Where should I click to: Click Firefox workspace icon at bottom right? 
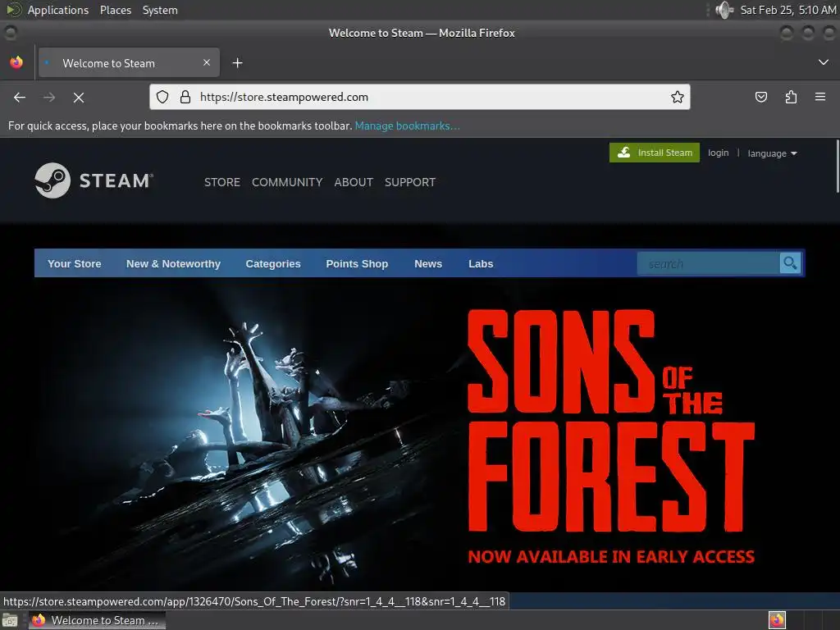777,620
